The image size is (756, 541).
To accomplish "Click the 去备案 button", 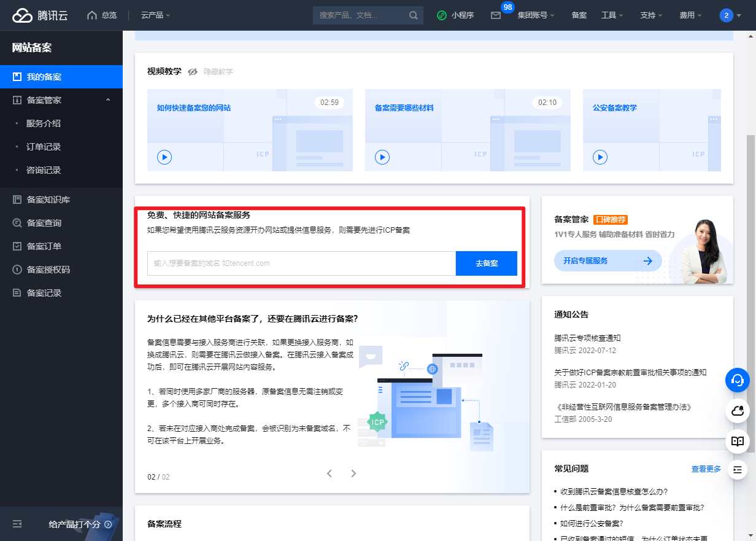I will (486, 263).
